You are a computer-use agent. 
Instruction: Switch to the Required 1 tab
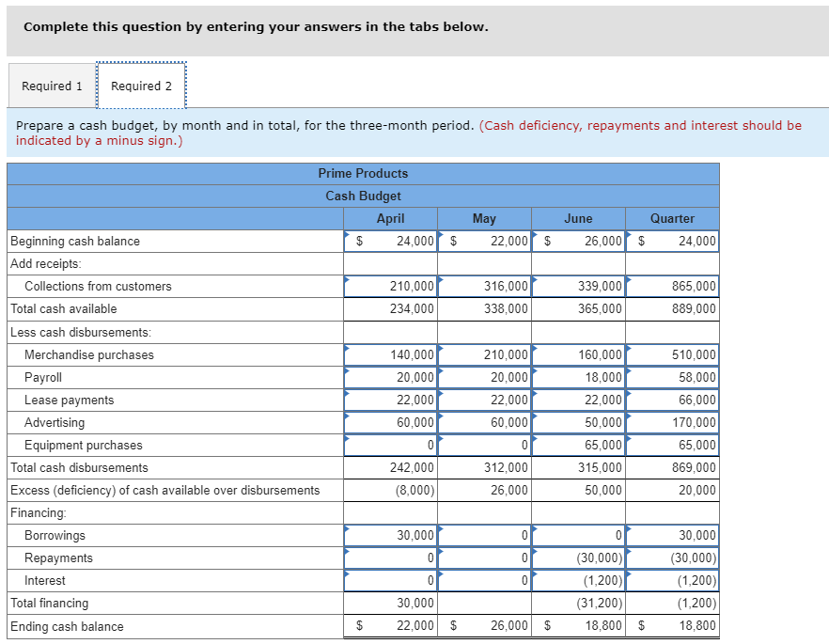(x=52, y=85)
